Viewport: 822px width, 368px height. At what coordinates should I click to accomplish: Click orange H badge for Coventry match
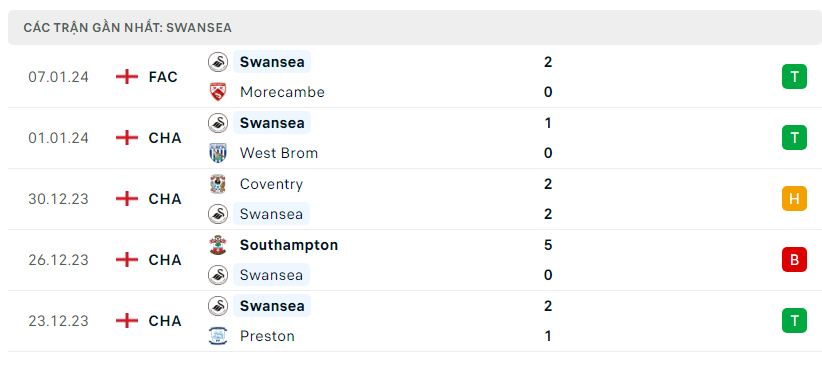point(794,199)
